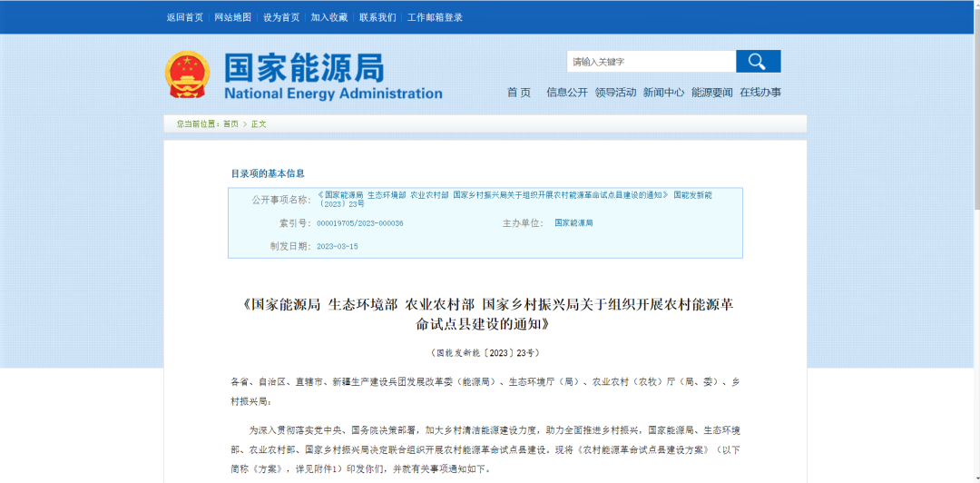Click the paragraph starting 为深入贯彻落实
This screenshot has height=483, width=980.
pos(485,449)
